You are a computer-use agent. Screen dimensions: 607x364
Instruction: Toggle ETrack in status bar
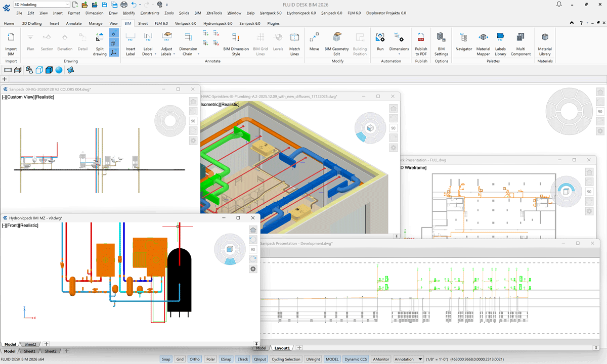point(242,359)
